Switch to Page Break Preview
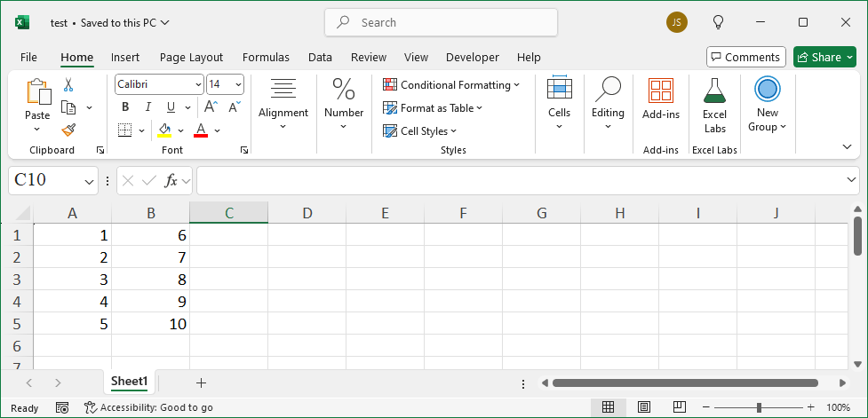 680,408
